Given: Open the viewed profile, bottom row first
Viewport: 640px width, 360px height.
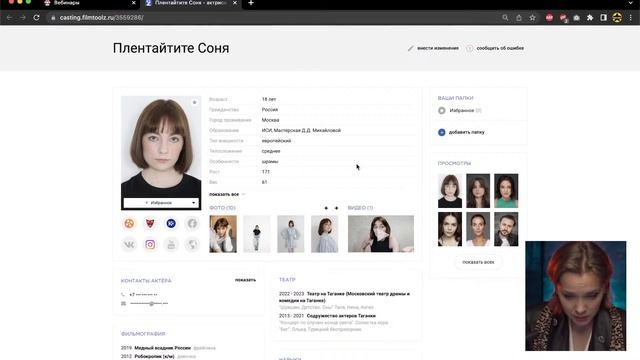Looking at the screenshot, I should (x=450, y=229).
